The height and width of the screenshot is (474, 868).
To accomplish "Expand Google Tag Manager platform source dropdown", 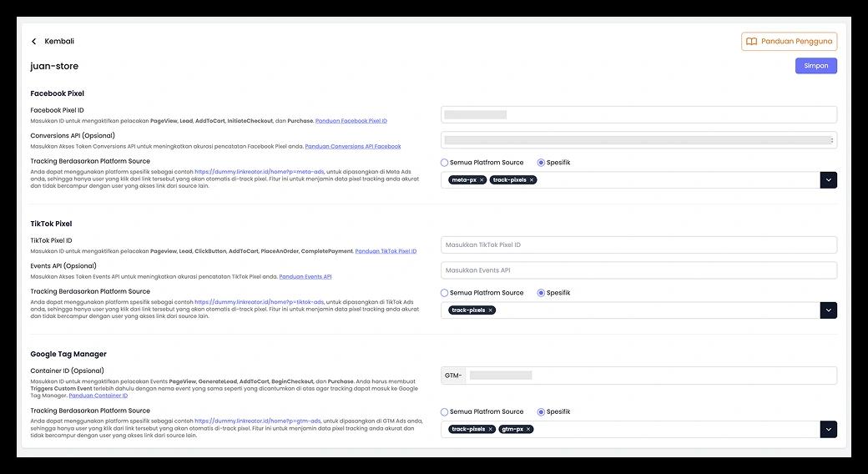I will pos(828,430).
